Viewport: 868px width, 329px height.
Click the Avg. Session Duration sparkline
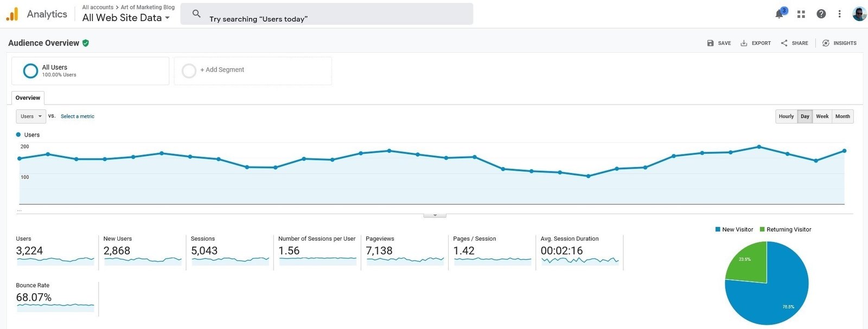pos(580,261)
